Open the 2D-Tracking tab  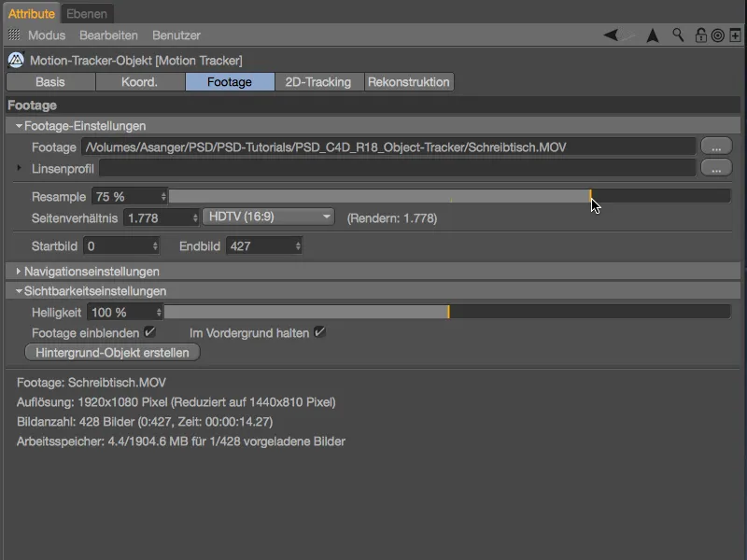coord(318,82)
